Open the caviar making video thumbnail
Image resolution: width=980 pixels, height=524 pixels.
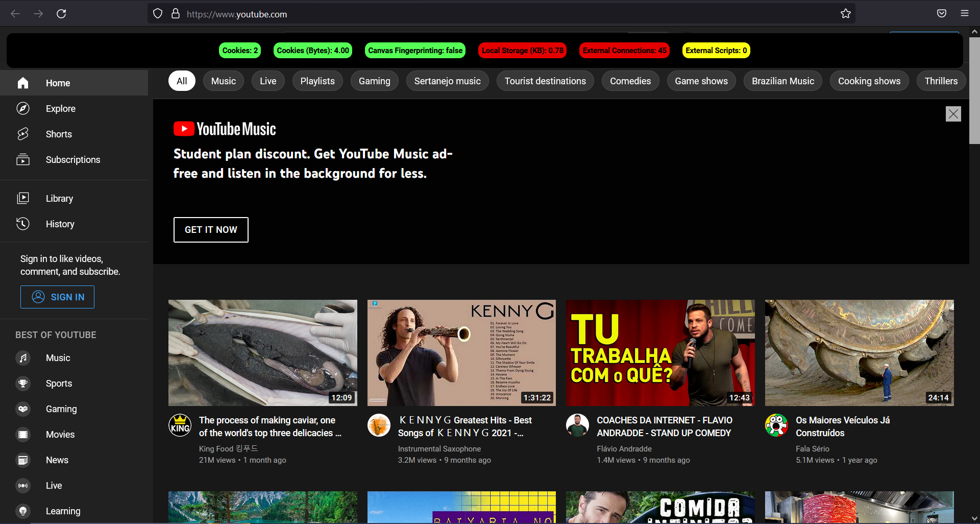tap(263, 353)
